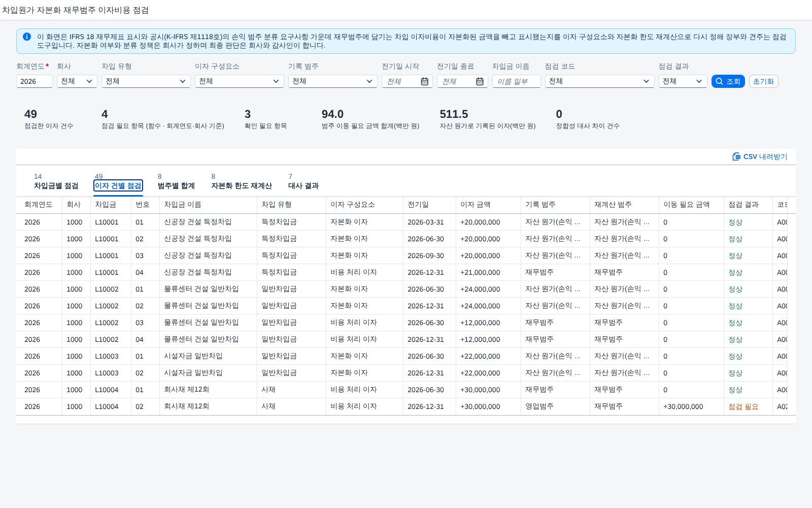This screenshot has width=812, height=508.
Task: Click the CSV 내려받기 download icon
Action: pyautogui.click(x=736, y=156)
